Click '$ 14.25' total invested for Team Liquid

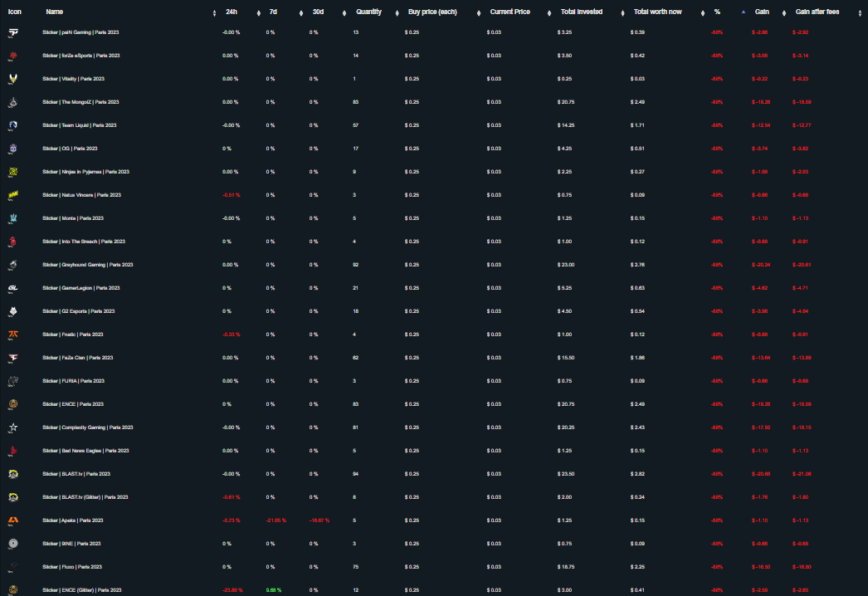click(566, 125)
